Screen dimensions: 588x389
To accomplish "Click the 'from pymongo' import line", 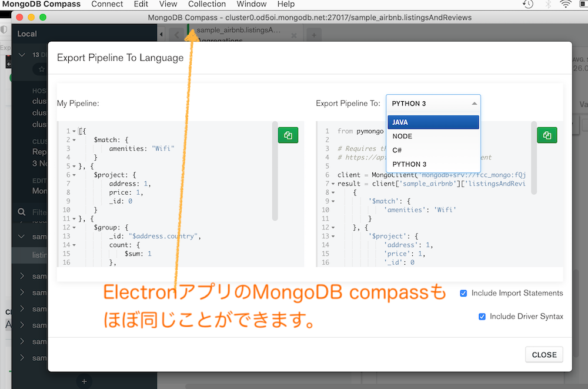I will coord(360,131).
